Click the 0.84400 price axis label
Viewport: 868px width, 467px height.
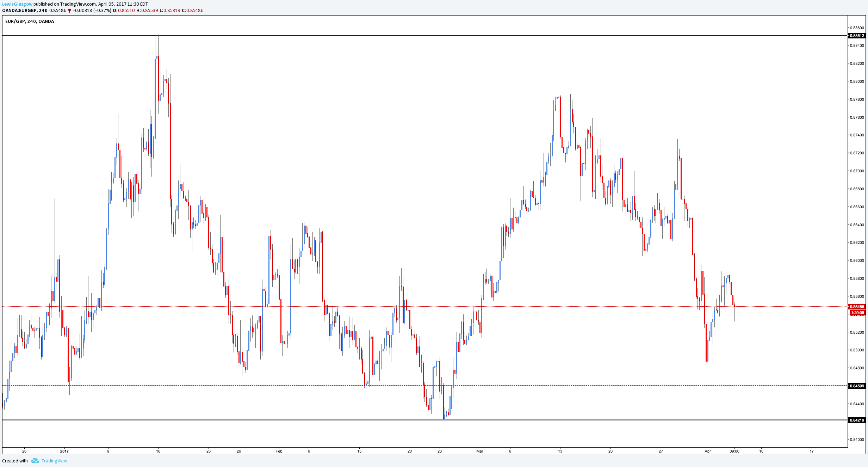coord(857,404)
